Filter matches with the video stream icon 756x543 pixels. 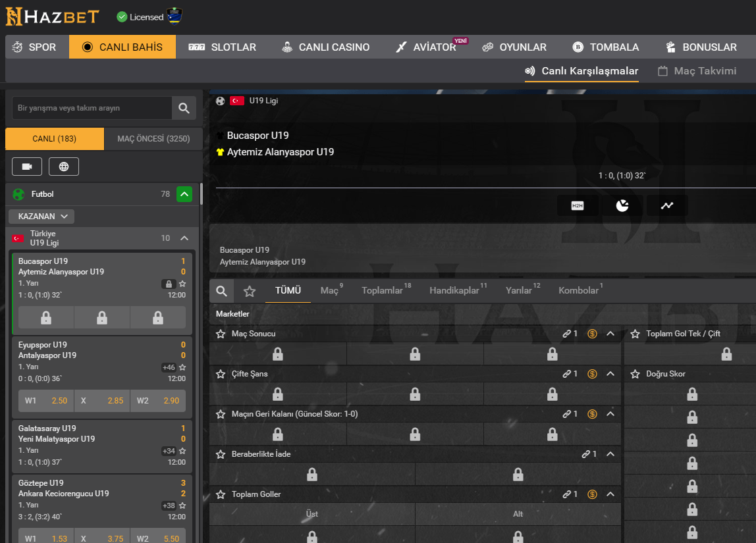pos(27,167)
